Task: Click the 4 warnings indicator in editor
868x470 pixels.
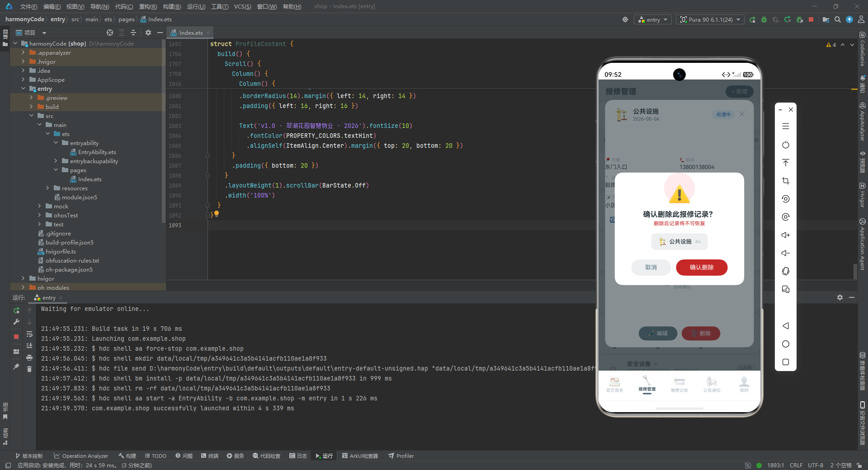Action: (x=831, y=45)
